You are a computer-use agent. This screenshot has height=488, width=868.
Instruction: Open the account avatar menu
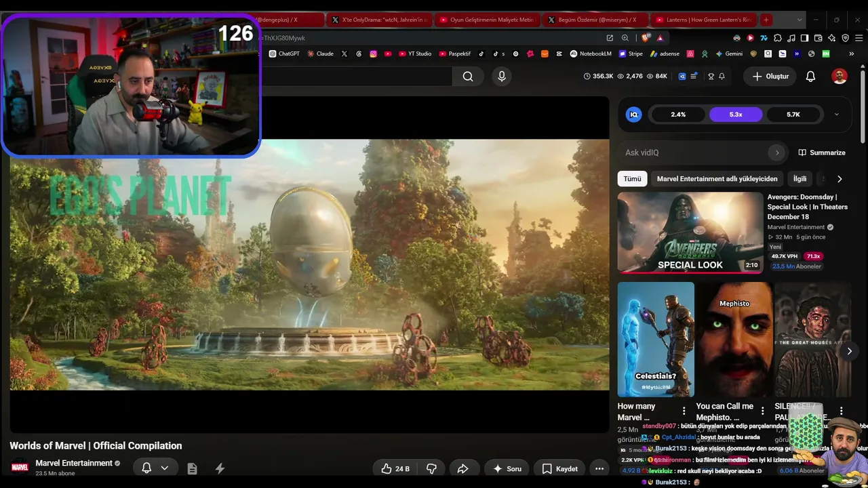(840, 77)
